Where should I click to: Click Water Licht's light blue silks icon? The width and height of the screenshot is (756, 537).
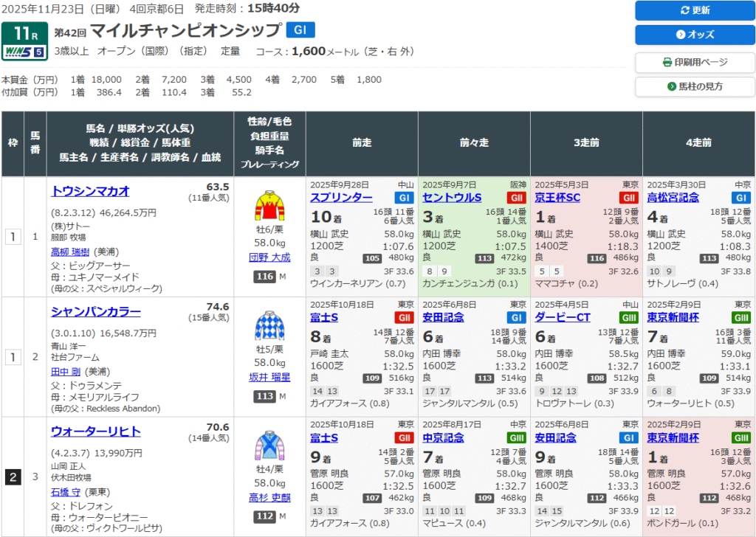tap(269, 446)
